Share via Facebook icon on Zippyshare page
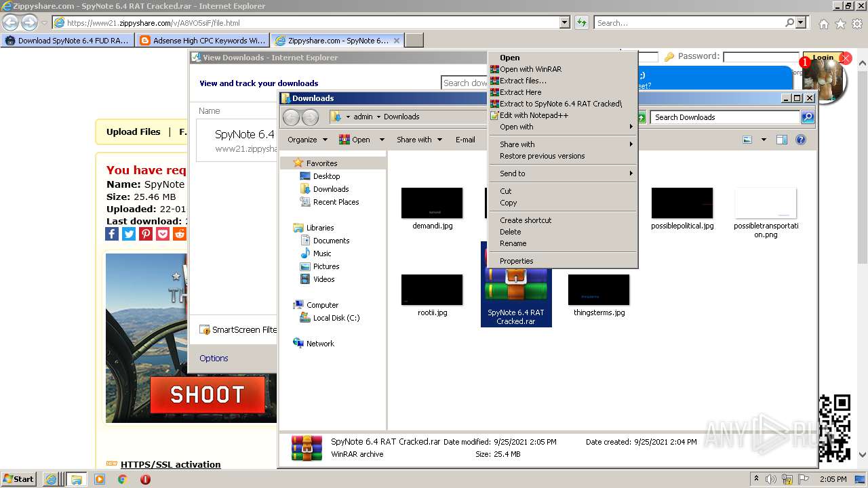868x488 pixels. click(112, 234)
